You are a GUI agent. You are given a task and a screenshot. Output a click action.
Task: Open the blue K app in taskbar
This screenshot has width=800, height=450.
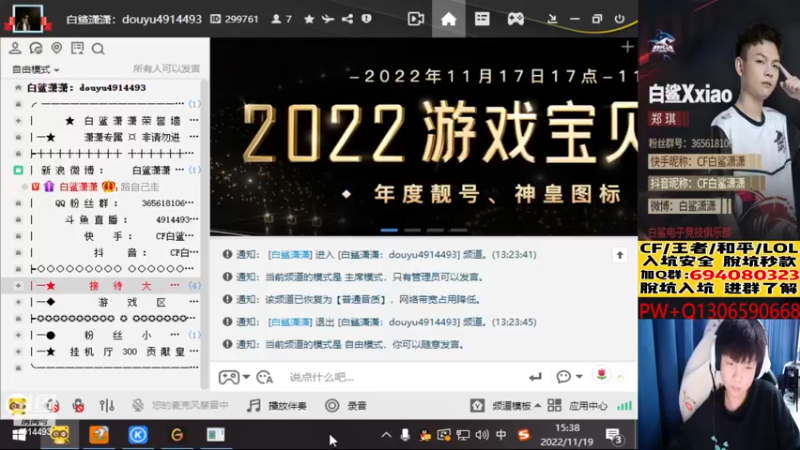[x=138, y=435]
